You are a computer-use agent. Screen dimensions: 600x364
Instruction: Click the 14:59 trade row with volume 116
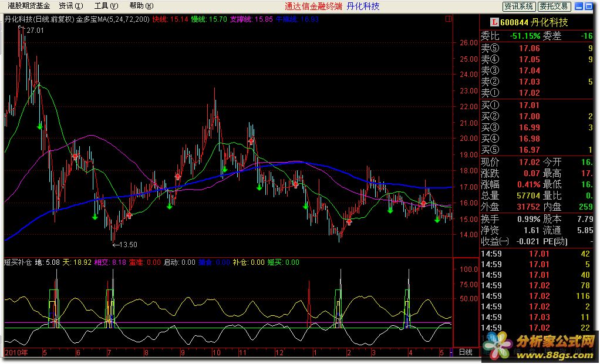(x=537, y=296)
